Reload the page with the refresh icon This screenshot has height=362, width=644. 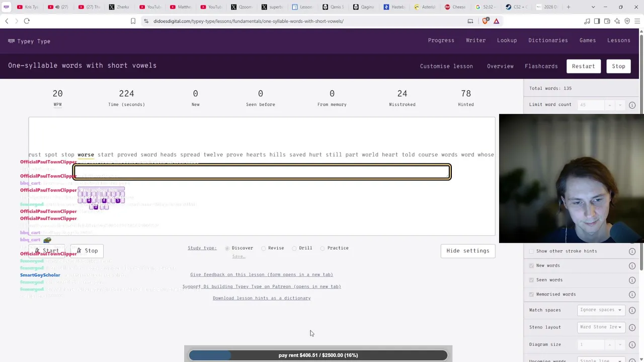click(27, 21)
